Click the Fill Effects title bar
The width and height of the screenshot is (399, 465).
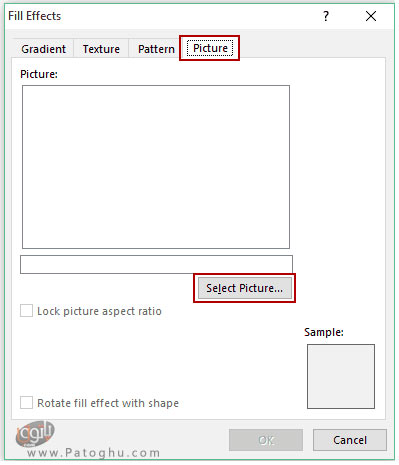[160, 16]
